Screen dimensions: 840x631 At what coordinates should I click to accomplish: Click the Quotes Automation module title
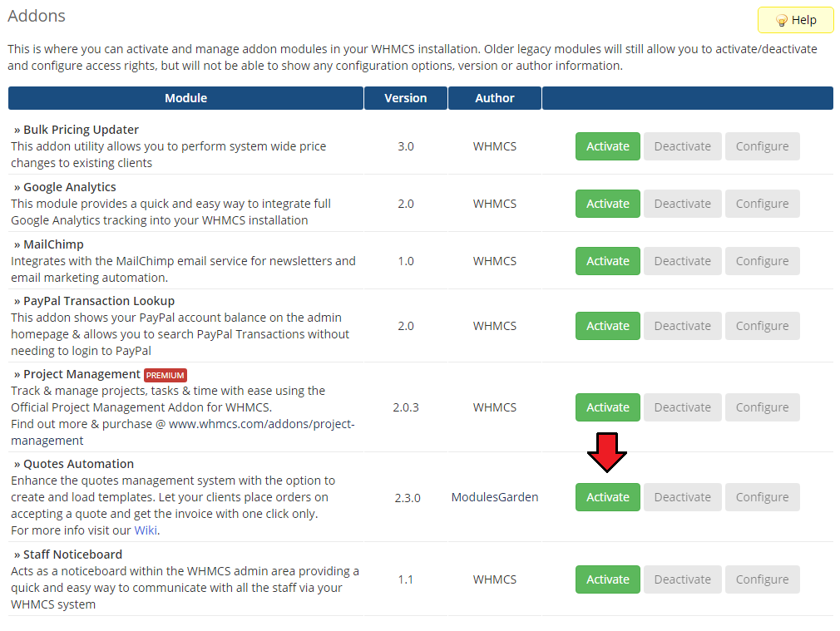[x=79, y=464]
